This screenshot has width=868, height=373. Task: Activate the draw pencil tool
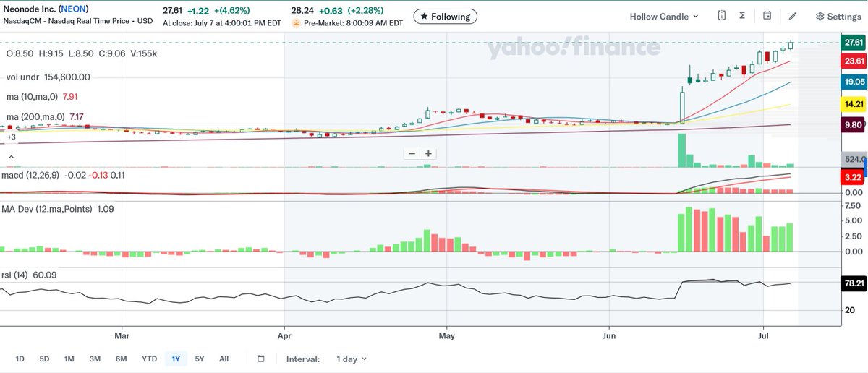coord(793,16)
